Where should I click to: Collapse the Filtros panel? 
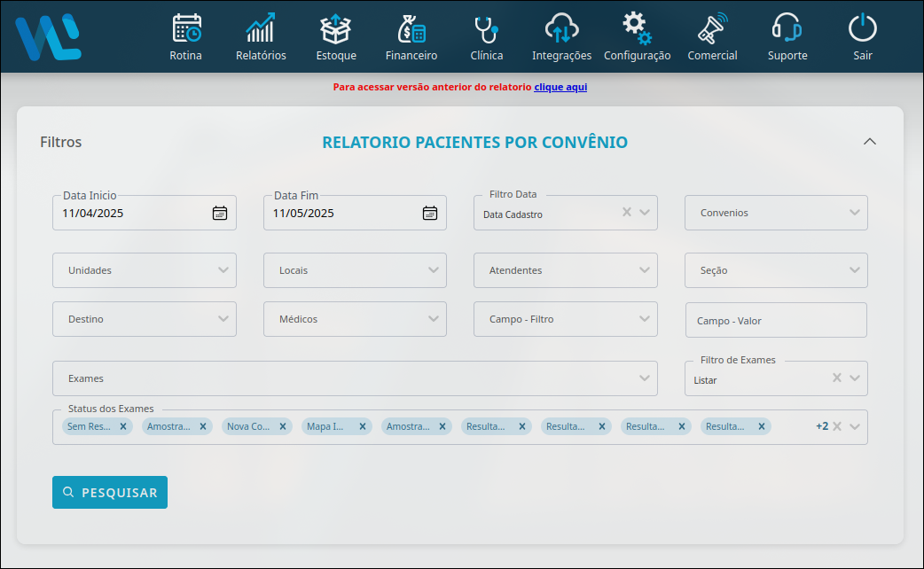870,142
